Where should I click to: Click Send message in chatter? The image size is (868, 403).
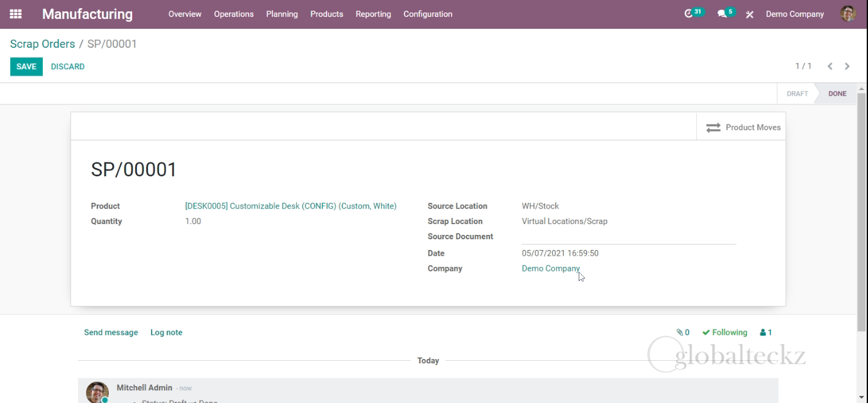tap(111, 332)
